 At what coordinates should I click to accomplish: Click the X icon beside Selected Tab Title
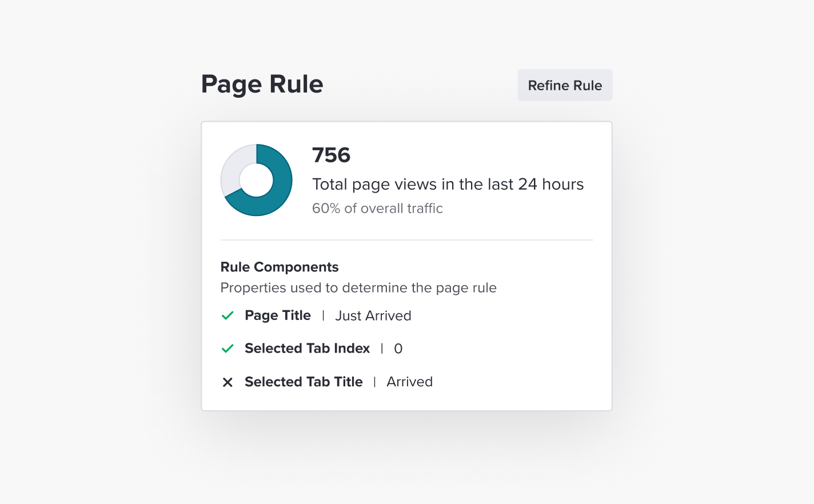tap(228, 382)
